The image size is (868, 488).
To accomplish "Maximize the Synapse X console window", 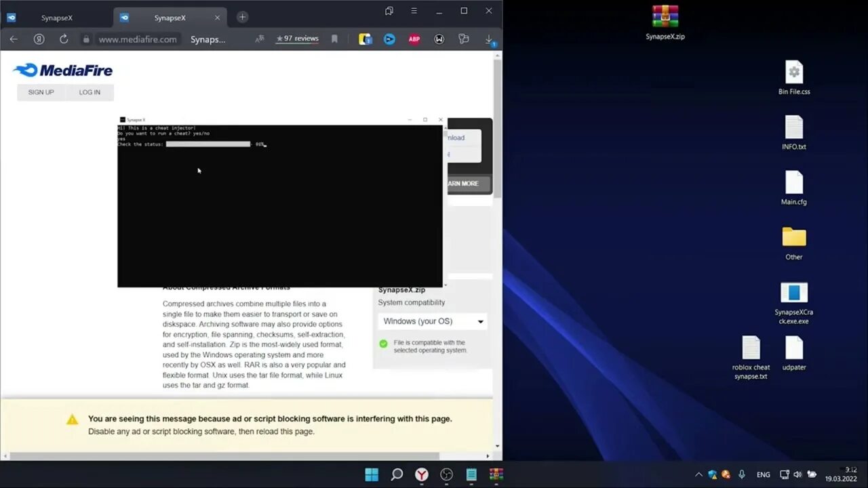I will coord(425,120).
